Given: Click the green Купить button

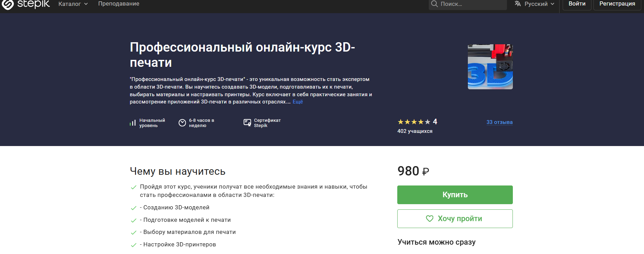Looking at the screenshot, I should click(x=455, y=195).
